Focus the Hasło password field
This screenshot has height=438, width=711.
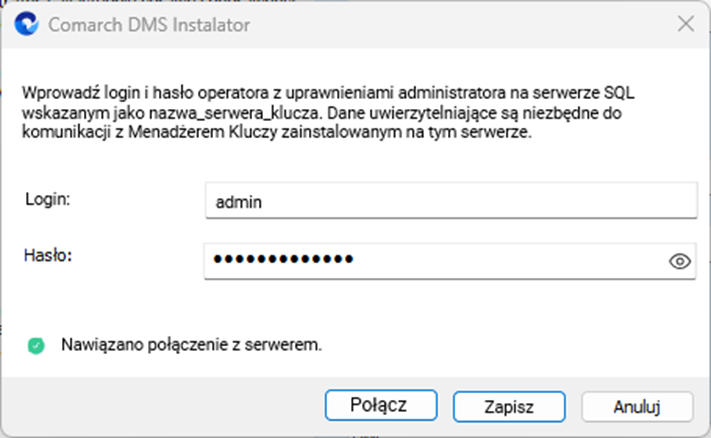tap(449, 261)
